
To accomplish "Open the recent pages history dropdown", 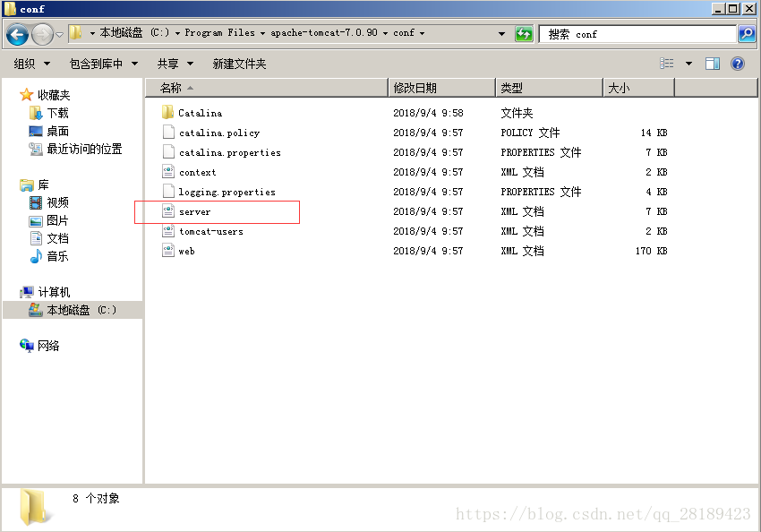I will click(59, 34).
